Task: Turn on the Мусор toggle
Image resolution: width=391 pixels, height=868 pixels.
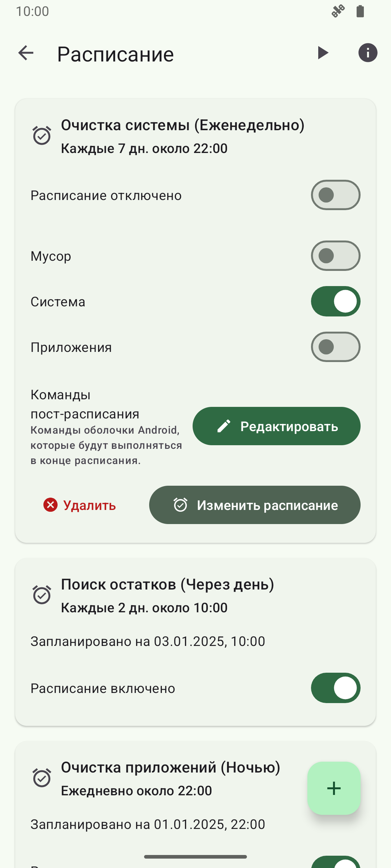Action: click(x=336, y=256)
